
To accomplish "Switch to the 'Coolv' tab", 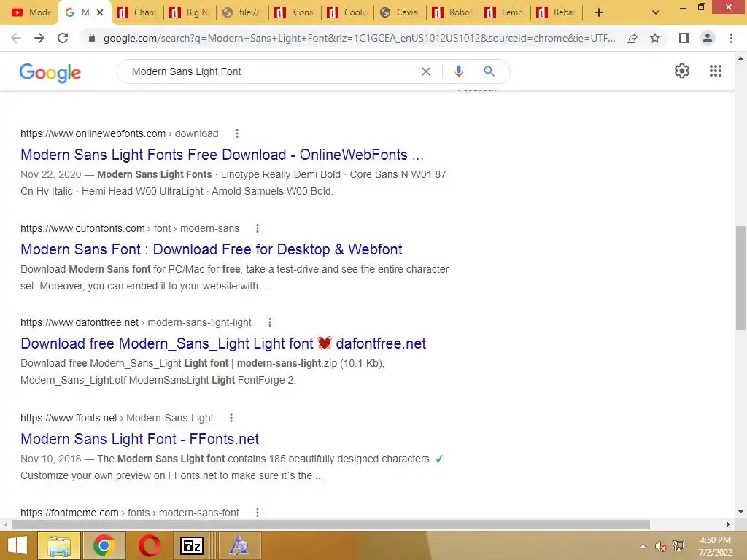I will click(x=347, y=12).
